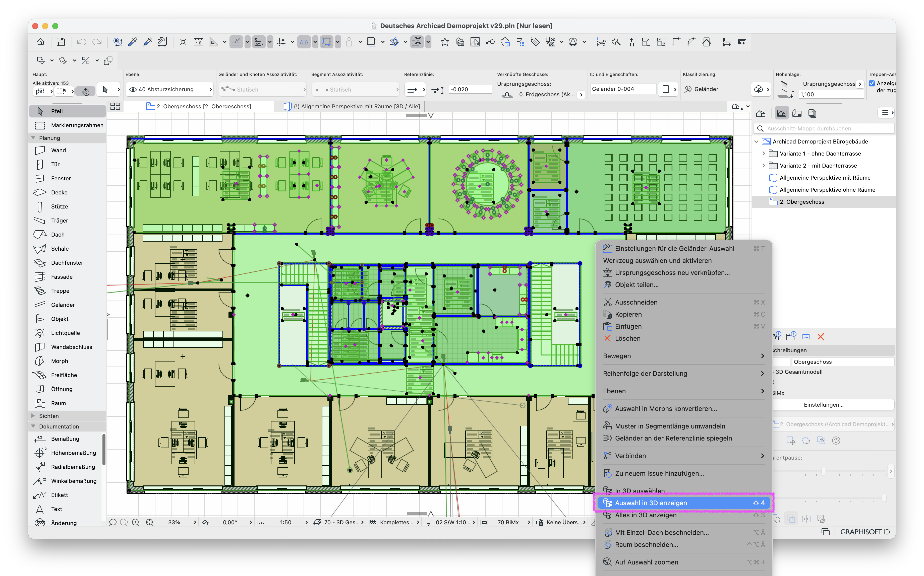Click the Geländer 0-004 ID field
This screenshot has width=924, height=576.
click(623, 89)
